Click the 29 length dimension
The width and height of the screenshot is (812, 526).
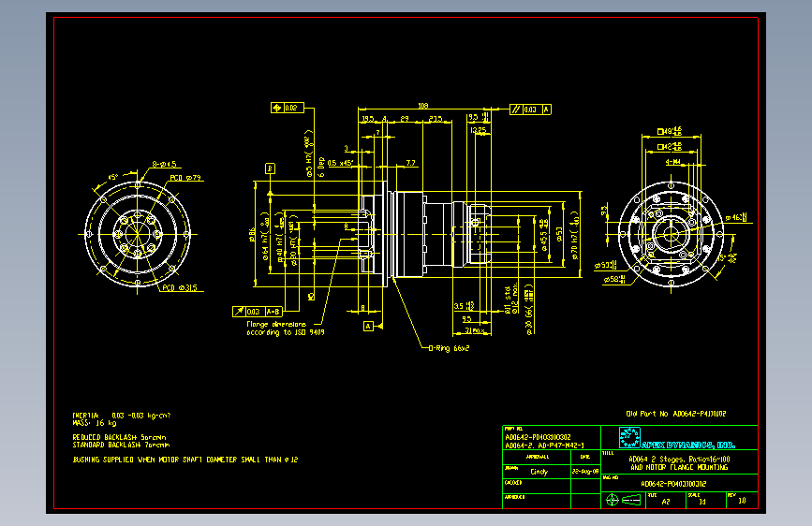405,119
